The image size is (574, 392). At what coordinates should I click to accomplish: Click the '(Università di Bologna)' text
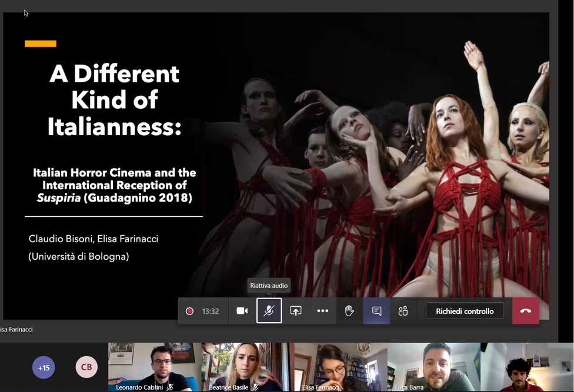[79, 256]
